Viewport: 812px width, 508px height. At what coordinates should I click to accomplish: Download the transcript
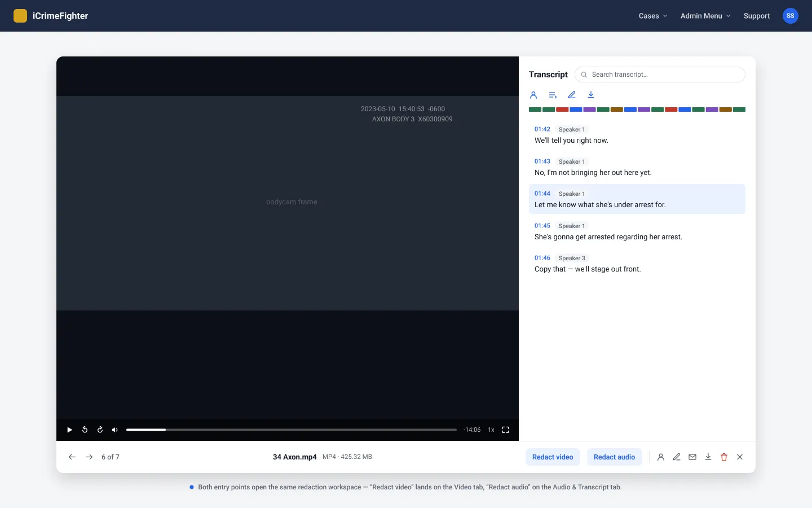click(x=591, y=95)
